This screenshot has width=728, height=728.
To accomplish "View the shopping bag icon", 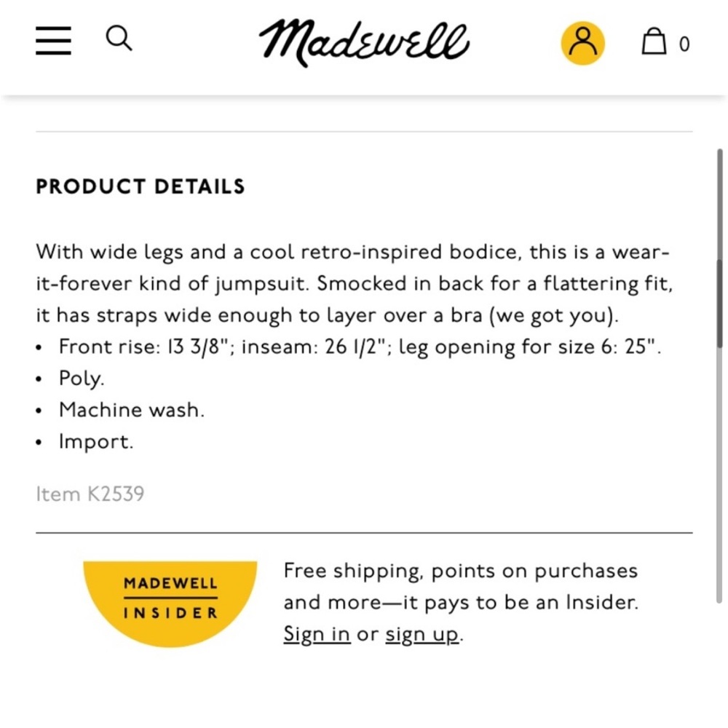I will click(x=654, y=41).
